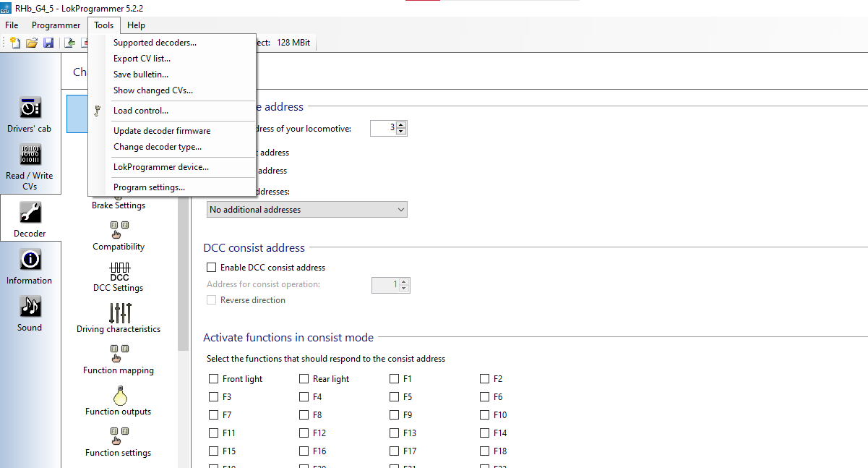Check the F6 function box

pos(484,397)
